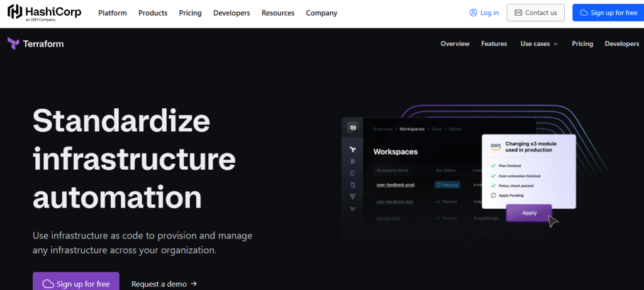The width and height of the screenshot is (644, 290).
Task: Open the Platform menu
Action: coord(113,13)
